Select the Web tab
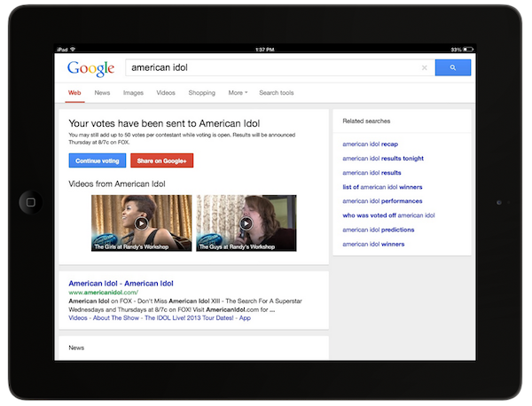 click(x=74, y=92)
